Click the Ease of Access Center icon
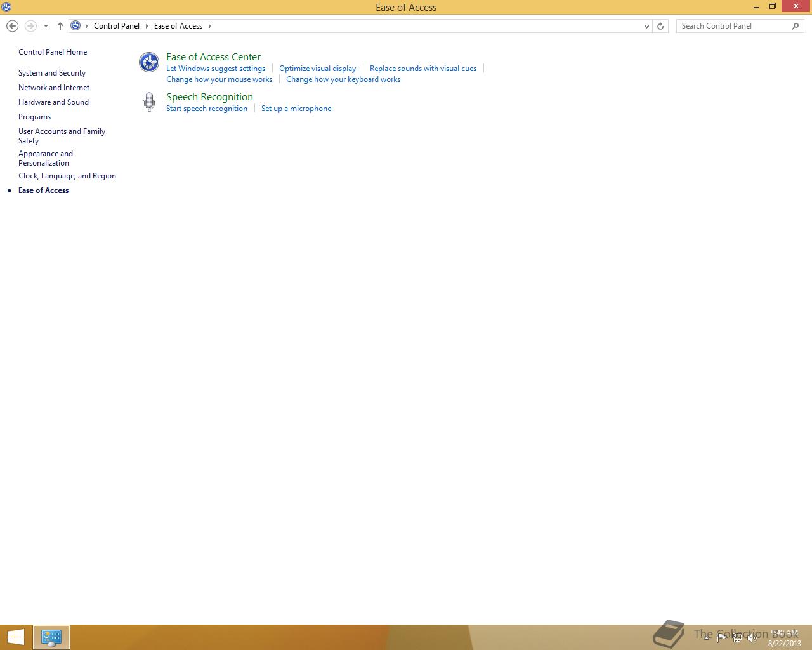This screenshot has width=812, height=650. click(x=149, y=62)
